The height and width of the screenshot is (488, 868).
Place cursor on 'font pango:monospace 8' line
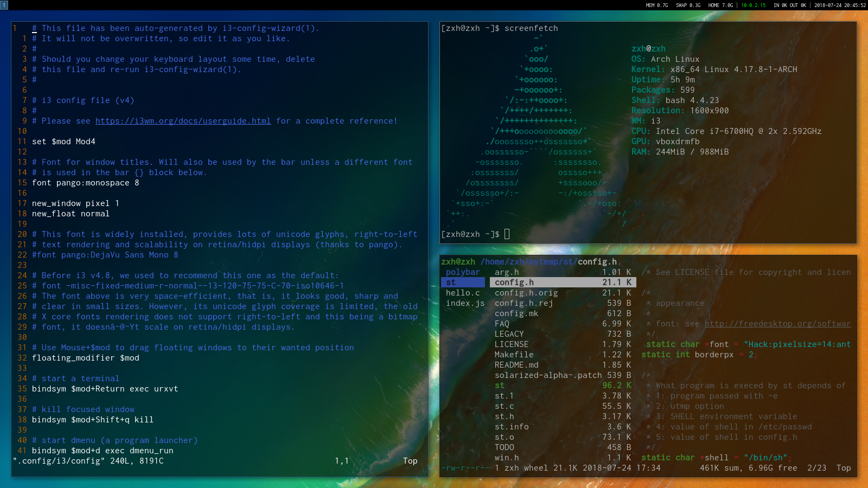86,183
